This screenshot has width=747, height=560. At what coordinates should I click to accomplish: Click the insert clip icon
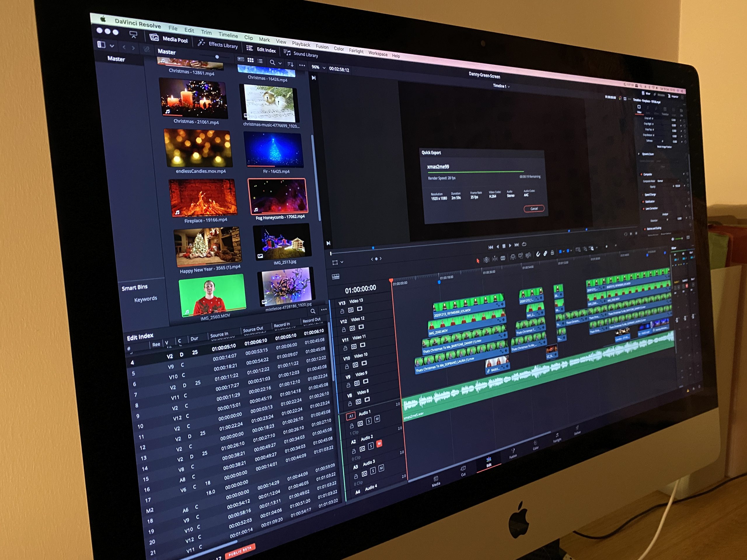pyautogui.click(x=513, y=257)
